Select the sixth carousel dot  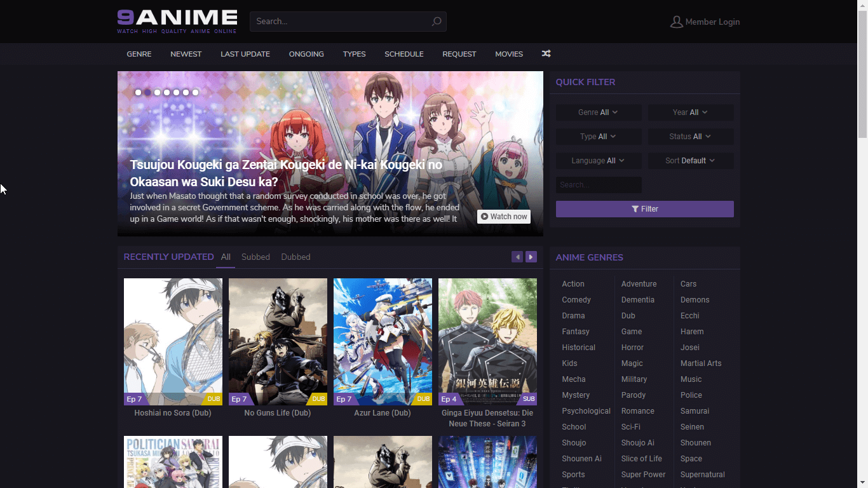[x=186, y=92]
